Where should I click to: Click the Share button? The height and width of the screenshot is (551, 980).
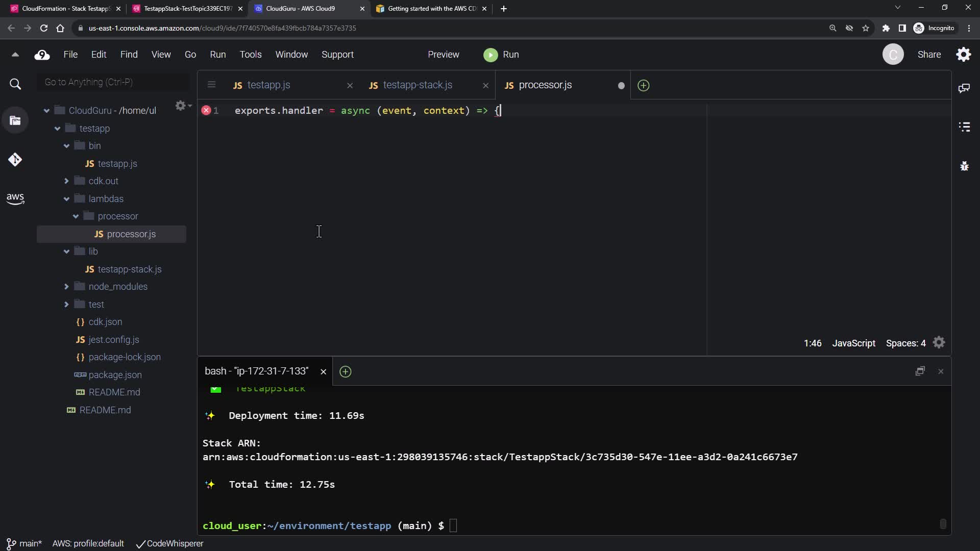[x=928, y=55]
